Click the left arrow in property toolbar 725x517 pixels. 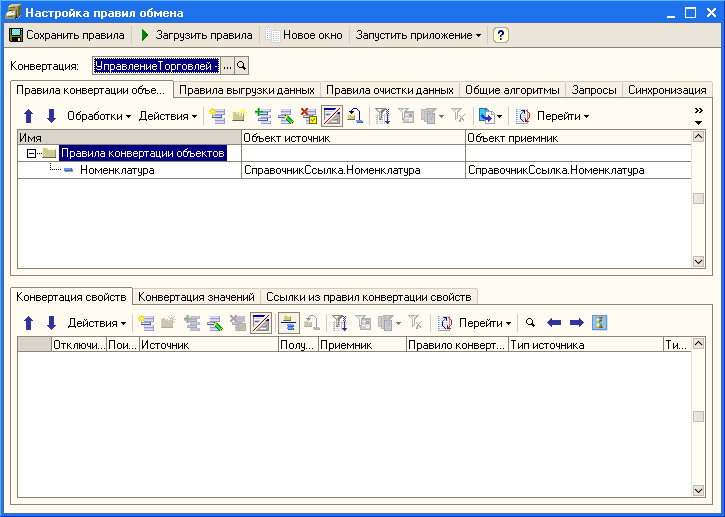[x=554, y=323]
